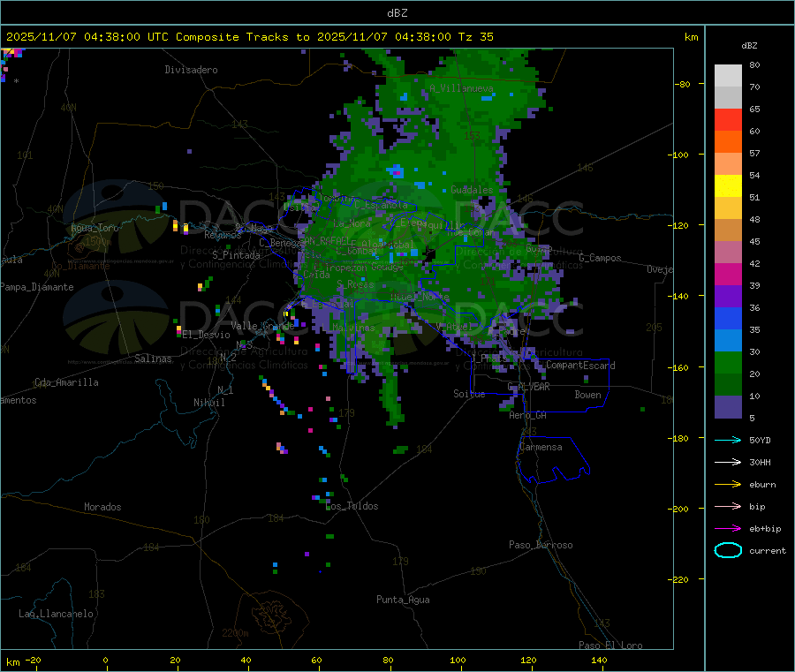Click the Bowen map label
795x672 pixels.
pyautogui.click(x=587, y=394)
